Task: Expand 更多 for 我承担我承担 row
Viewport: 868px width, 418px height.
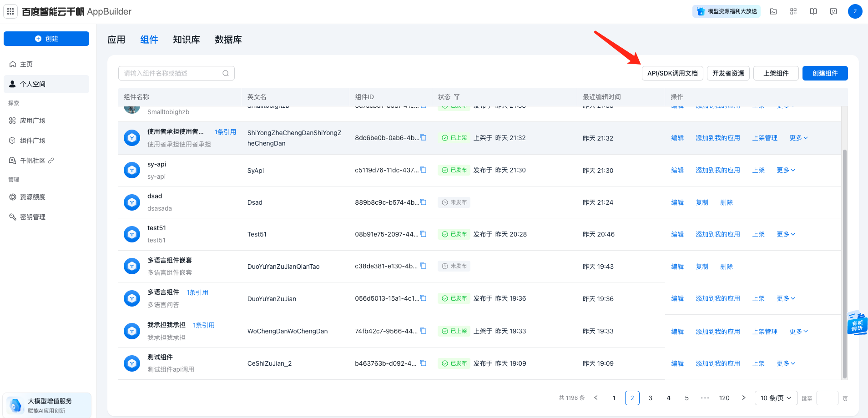Action: click(x=798, y=332)
